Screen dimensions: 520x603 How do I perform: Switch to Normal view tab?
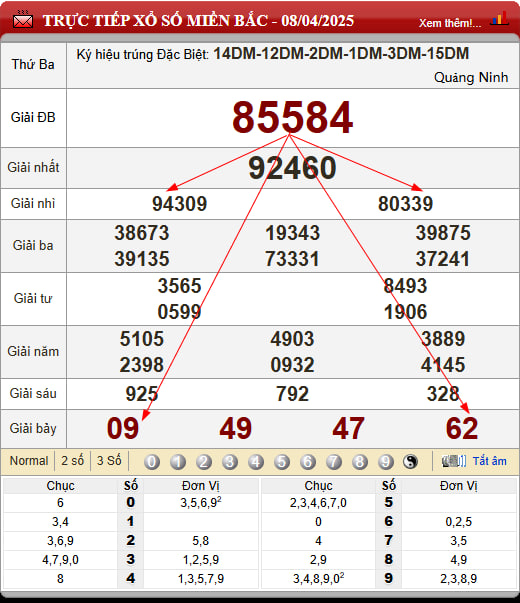[29, 461]
